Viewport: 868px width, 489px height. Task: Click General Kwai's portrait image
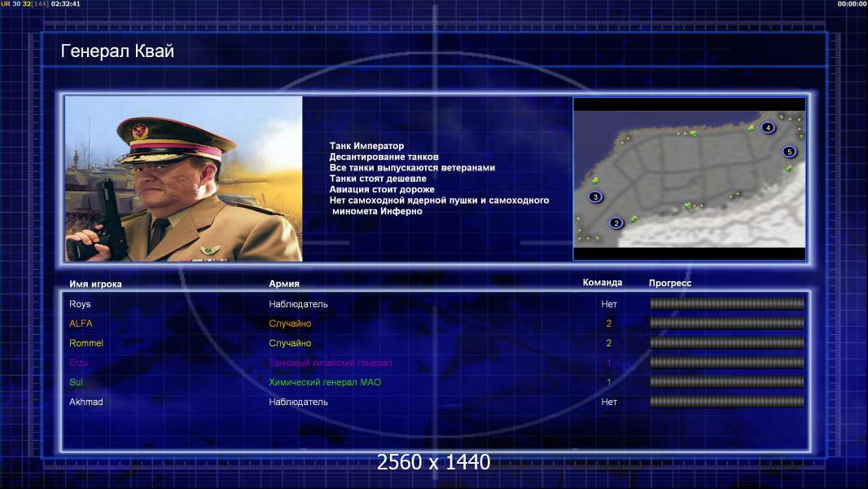coord(184,178)
